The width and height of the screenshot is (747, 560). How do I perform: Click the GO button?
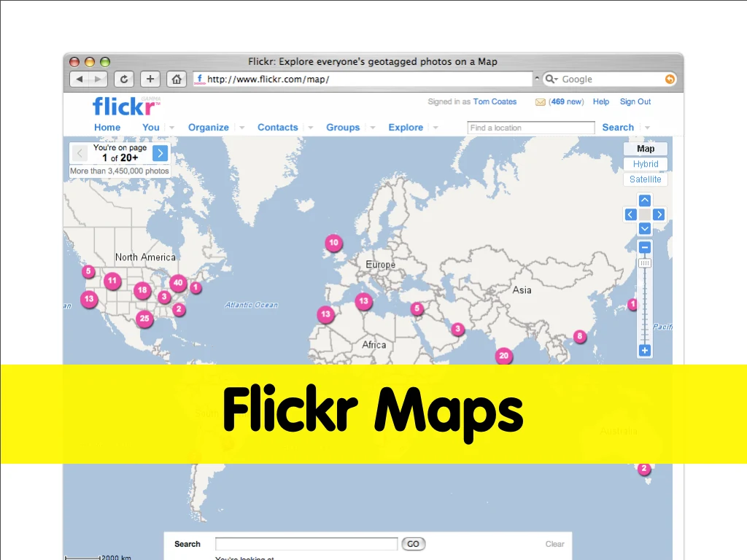(x=413, y=544)
